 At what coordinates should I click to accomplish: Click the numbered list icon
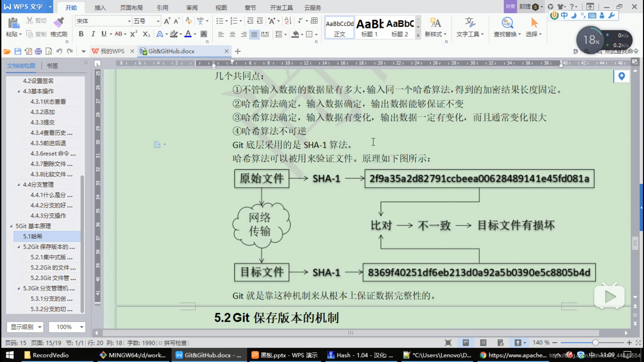pyautogui.click(x=234, y=21)
